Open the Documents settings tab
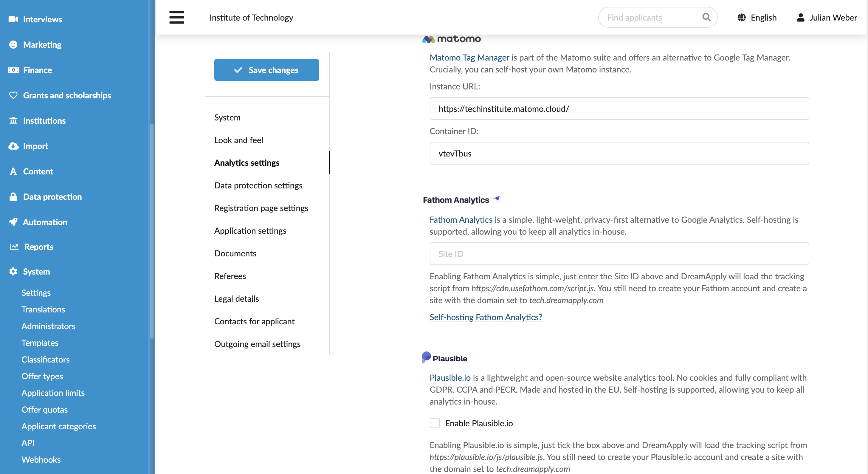The image size is (868, 474). (x=235, y=253)
